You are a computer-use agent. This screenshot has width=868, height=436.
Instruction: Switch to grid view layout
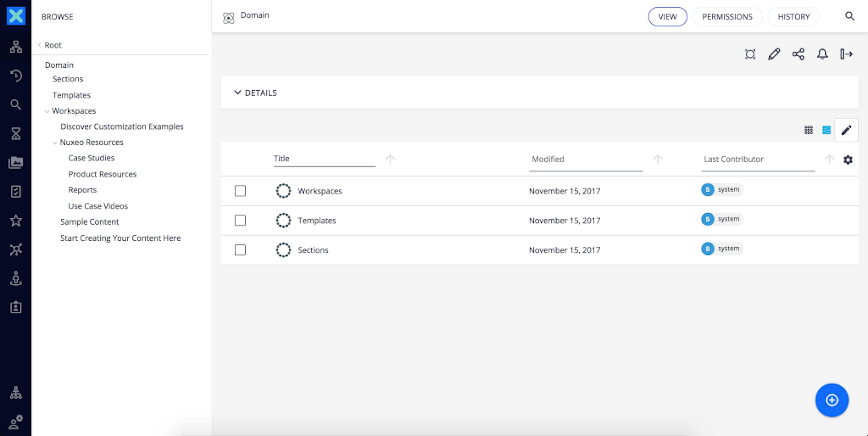tap(808, 130)
